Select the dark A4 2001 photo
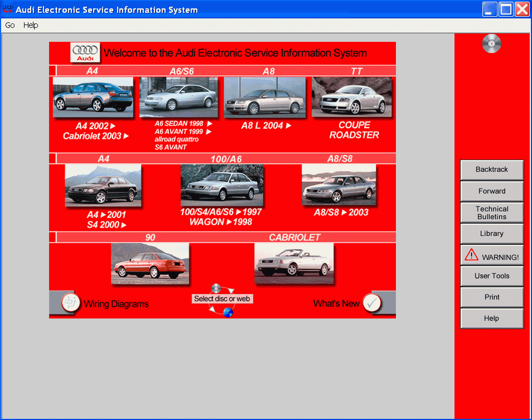This screenshot has width=532, height=420. (x=103, y=185)
